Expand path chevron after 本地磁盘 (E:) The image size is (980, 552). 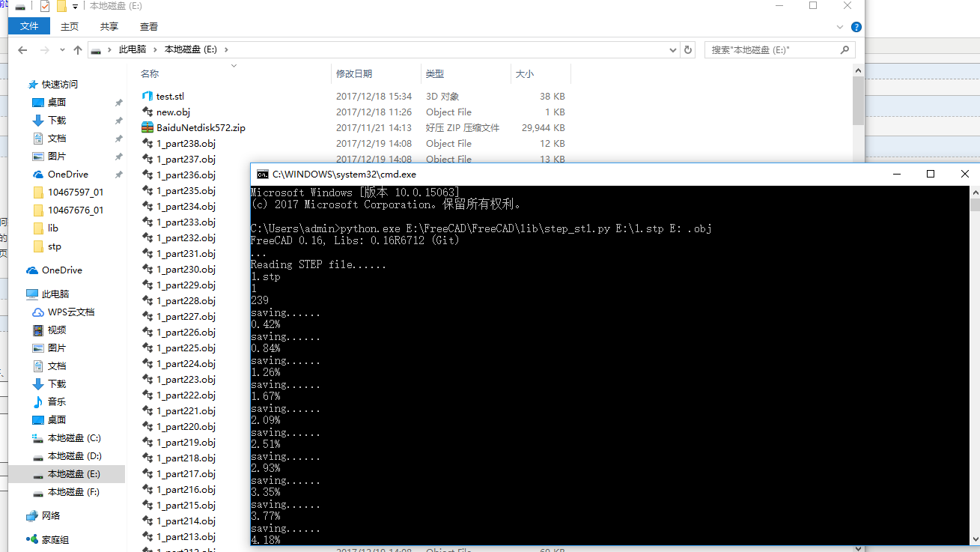tap(226, 49)
